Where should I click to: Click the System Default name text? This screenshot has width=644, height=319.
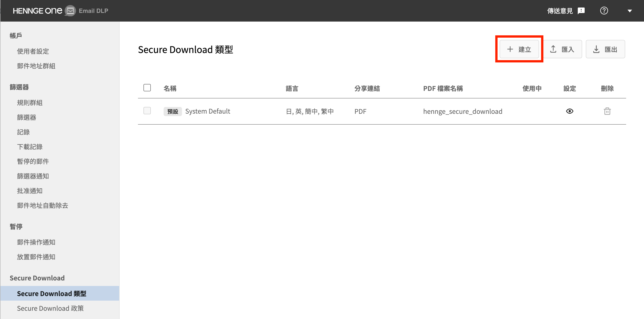coord(207,111)
